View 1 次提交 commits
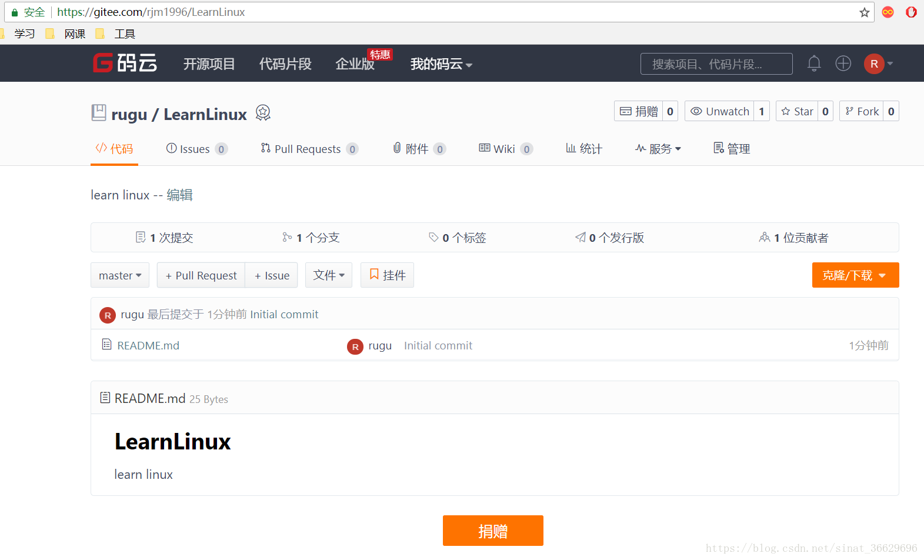Image resolution: width=924 pixels, height=560 pixels. (164, 238)
